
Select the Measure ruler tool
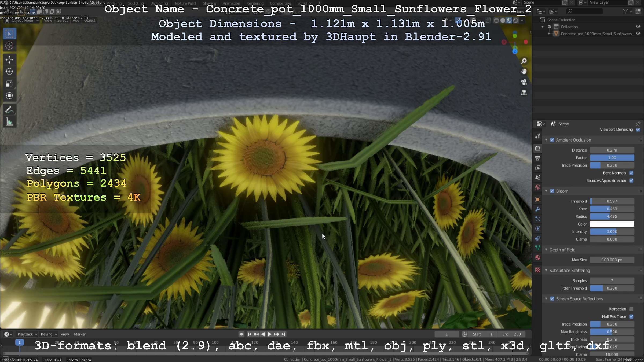point(9,122)
